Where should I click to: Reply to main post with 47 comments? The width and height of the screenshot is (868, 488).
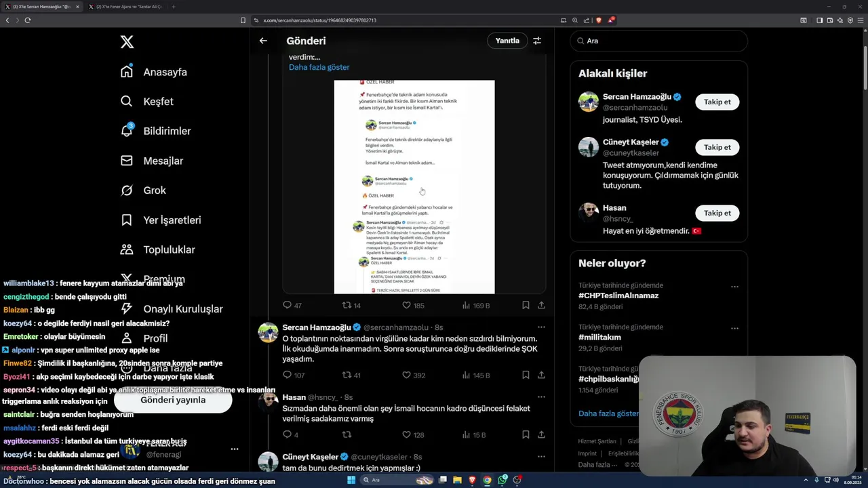coord(292,306)
